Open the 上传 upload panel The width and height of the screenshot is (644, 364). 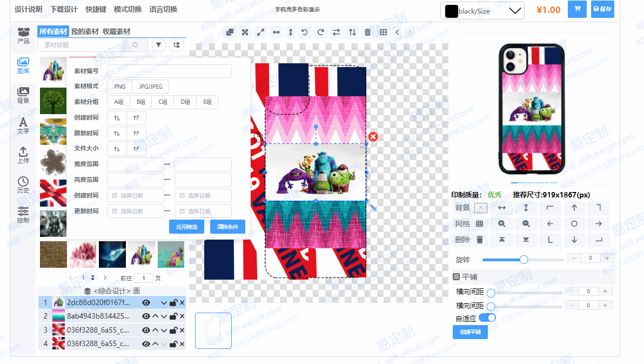tap(23, 155)
